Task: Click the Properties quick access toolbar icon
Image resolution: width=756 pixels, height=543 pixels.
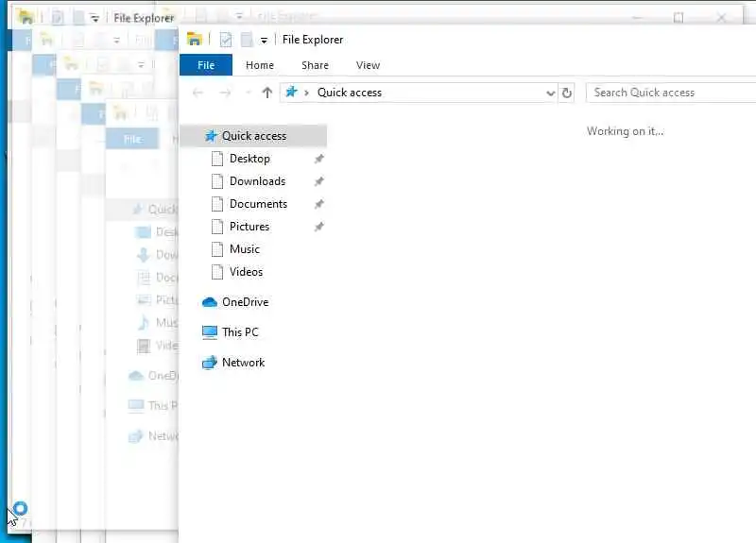Action: tap(225, 39)
